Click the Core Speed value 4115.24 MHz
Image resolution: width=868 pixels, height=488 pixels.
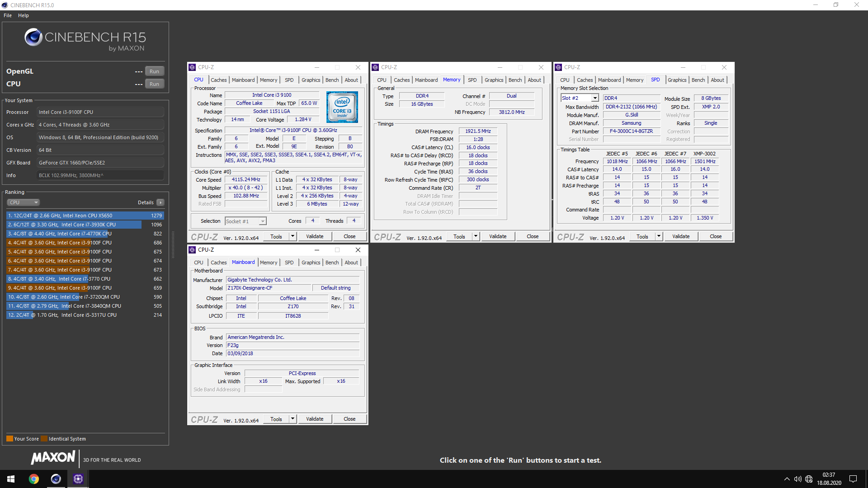point(246,179)
